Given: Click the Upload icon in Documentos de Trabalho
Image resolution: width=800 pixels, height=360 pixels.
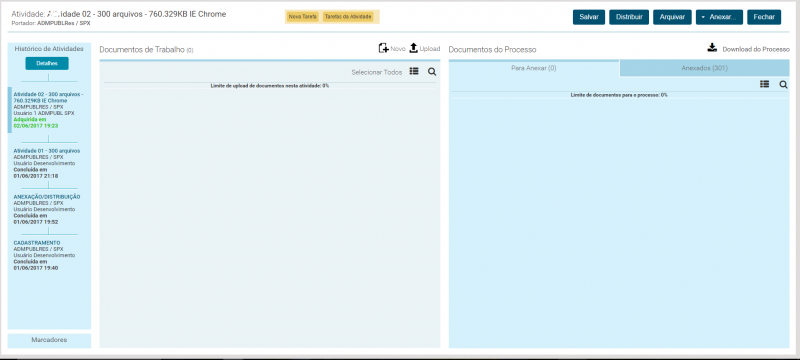Looking at the screenshot, I should click(414, 48).
